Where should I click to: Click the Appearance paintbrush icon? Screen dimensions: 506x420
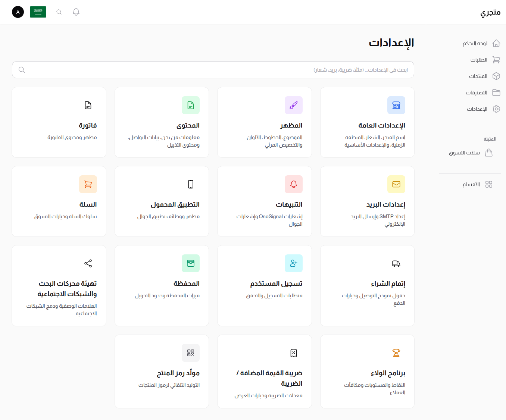[x=294, y=105]
